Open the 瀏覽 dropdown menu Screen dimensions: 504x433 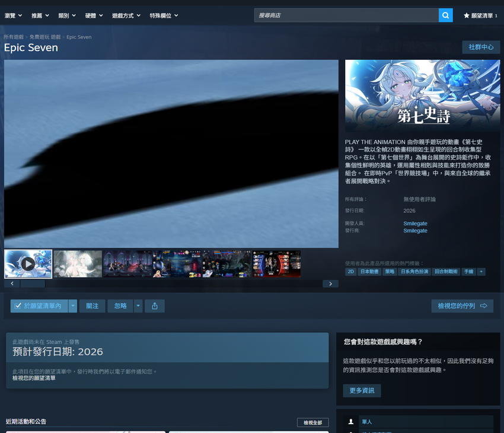pos(13,15)
